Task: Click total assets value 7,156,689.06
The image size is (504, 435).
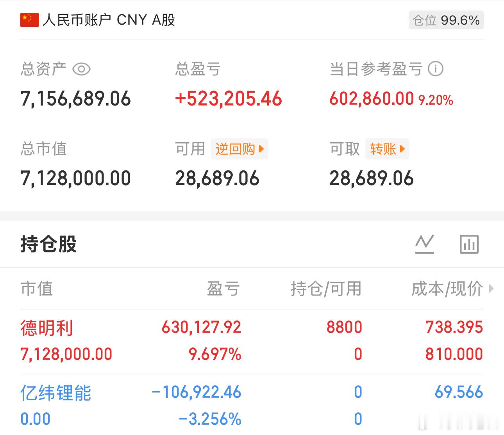Action: (x=76, y=98)
